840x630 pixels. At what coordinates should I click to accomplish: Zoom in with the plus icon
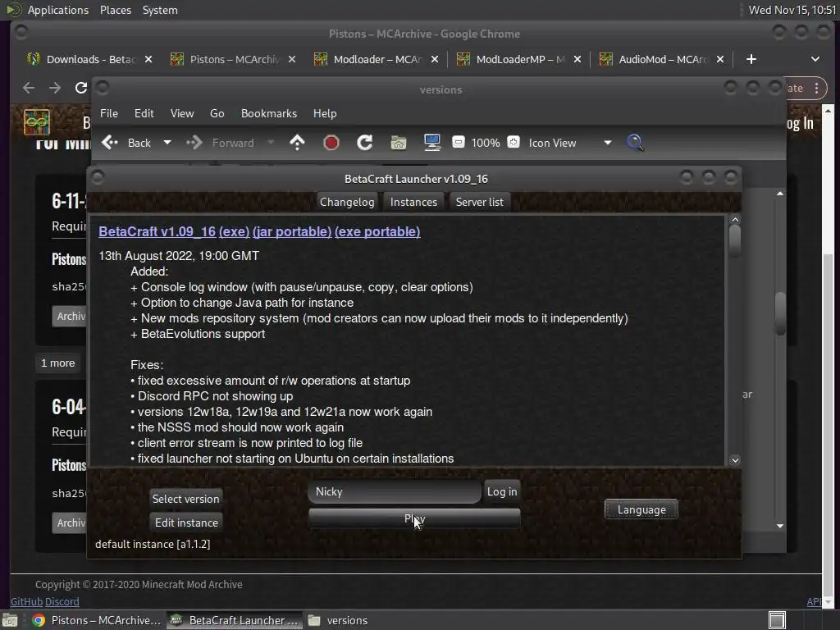click(514, 142)
